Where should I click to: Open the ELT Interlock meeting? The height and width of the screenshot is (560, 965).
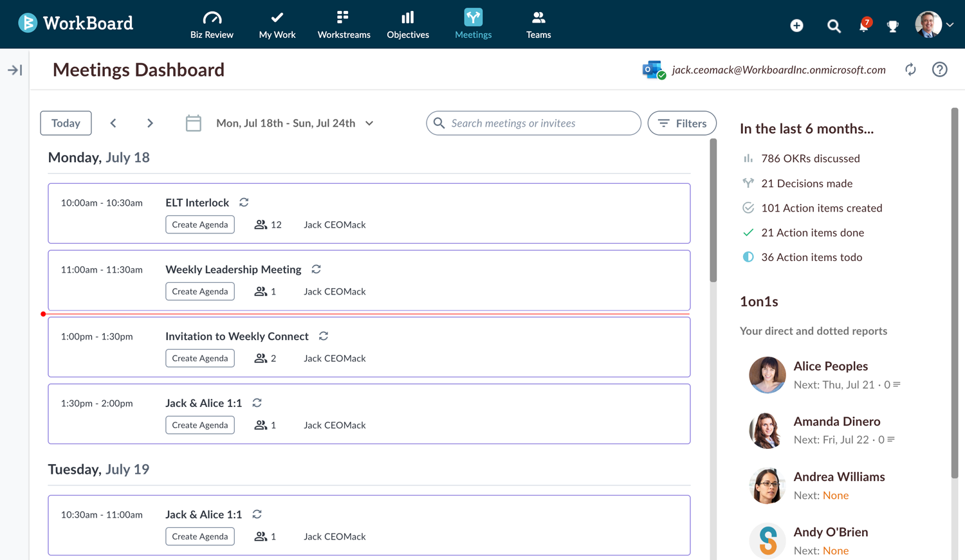coord(197,203)
